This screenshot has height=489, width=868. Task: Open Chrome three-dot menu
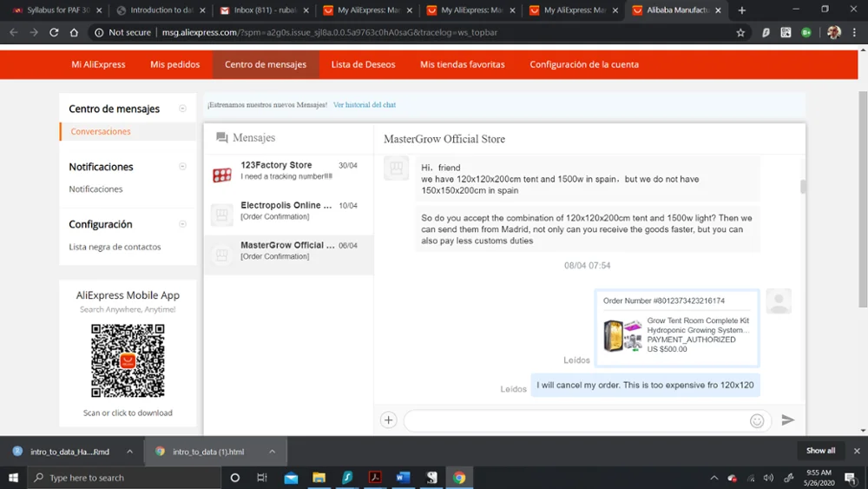854,33
